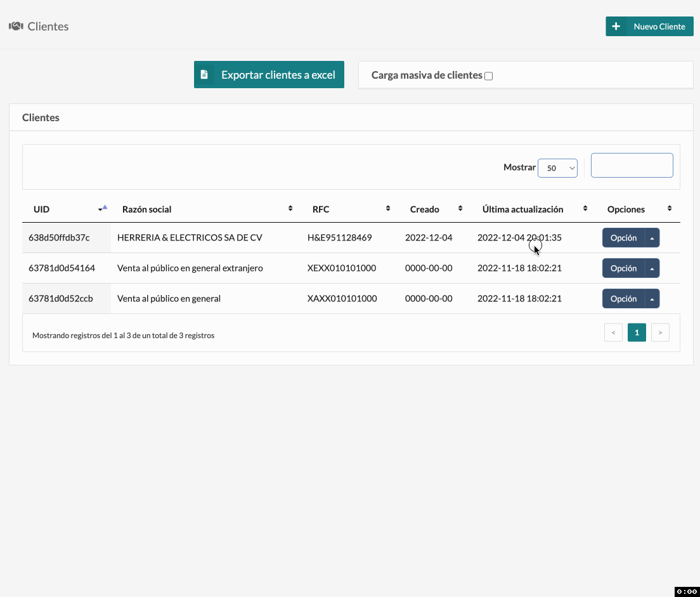Click the sort icon on RFC column
The image size is (700, 597).
click(387, 207)
